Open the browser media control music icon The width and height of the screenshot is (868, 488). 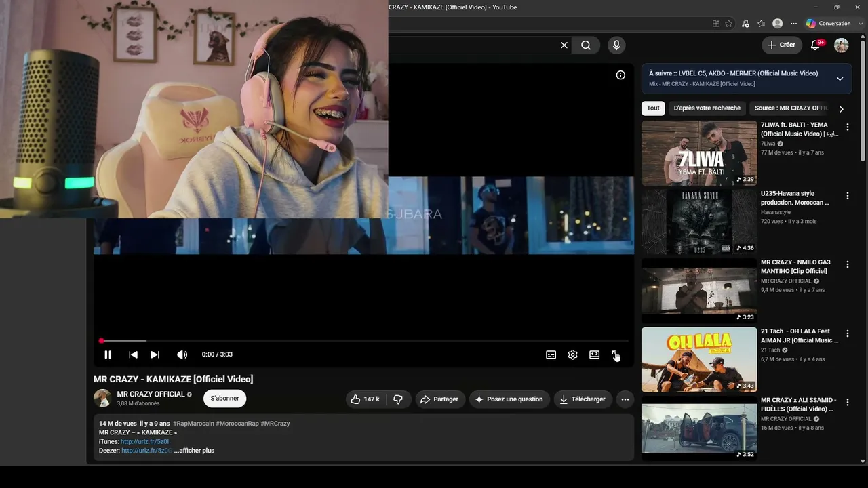coord(745,24)
